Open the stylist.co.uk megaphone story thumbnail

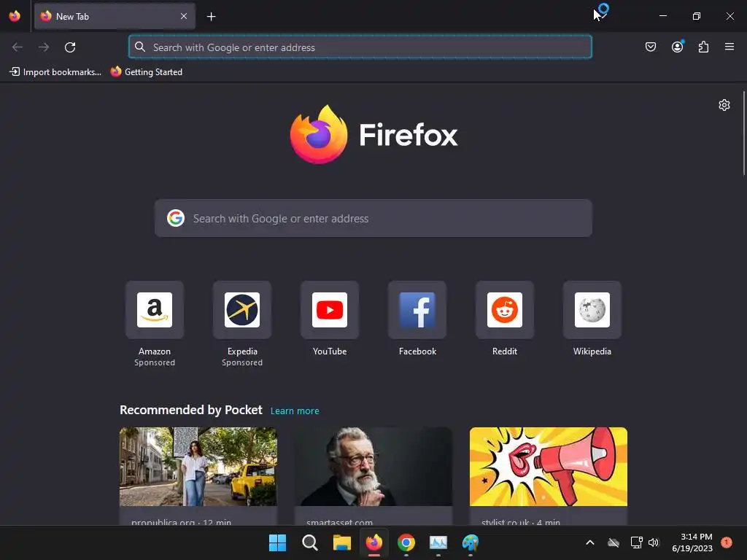click(x=549, y=467)
